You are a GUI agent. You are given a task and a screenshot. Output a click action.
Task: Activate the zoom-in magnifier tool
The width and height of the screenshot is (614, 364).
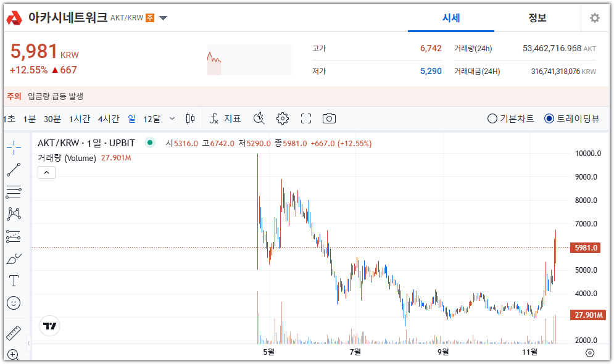[13, 355]
